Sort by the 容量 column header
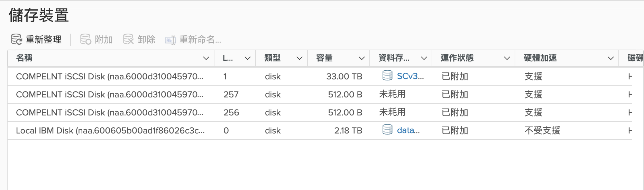 click(x=324, y=58)
